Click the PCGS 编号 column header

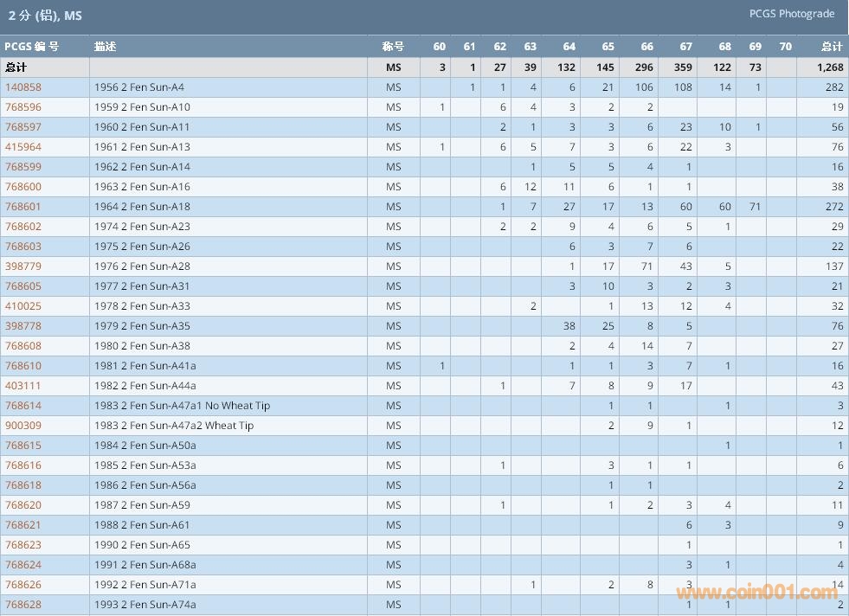click(x=32, y=47)
